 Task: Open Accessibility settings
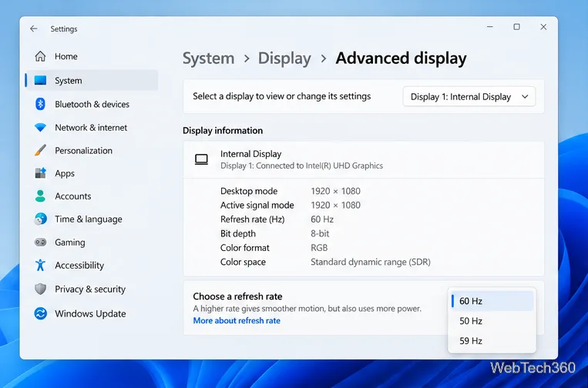coord(92,265)
